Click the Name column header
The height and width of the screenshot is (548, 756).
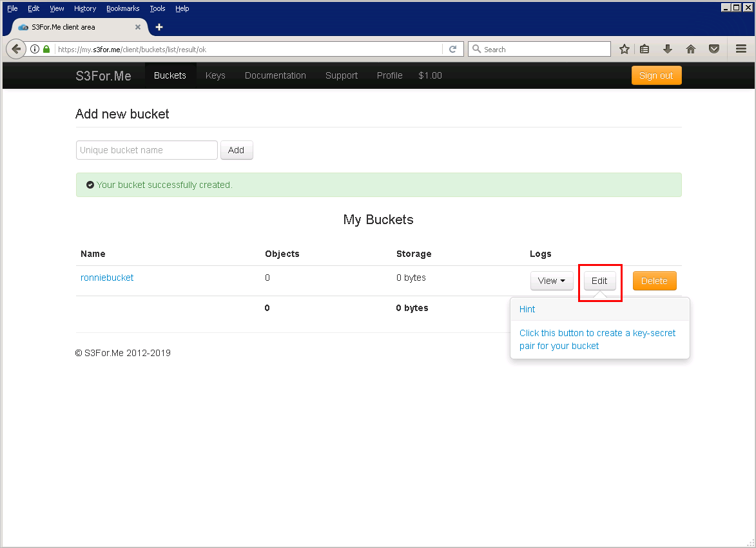point(93,254)
